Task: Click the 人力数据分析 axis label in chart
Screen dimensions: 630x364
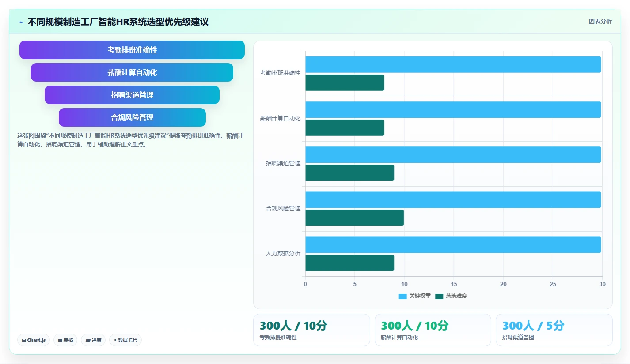Action: (283, 253)
